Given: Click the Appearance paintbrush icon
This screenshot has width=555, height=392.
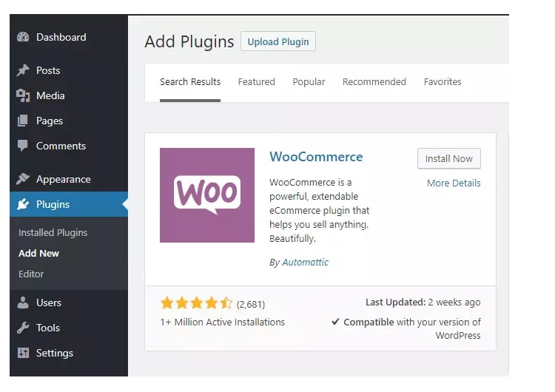Looking at the screenshot, I should [23, 179].
